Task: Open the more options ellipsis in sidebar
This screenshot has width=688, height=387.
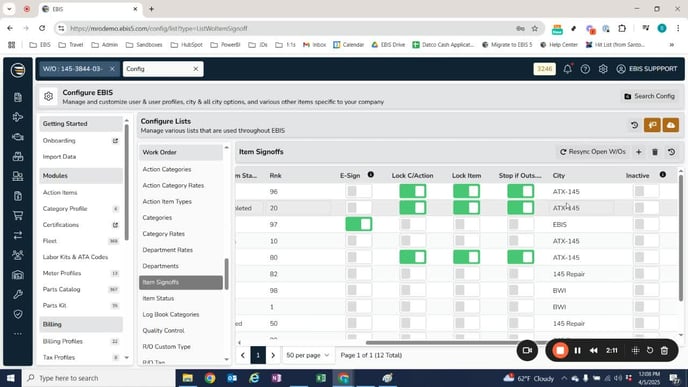Action: pos(18,333)
